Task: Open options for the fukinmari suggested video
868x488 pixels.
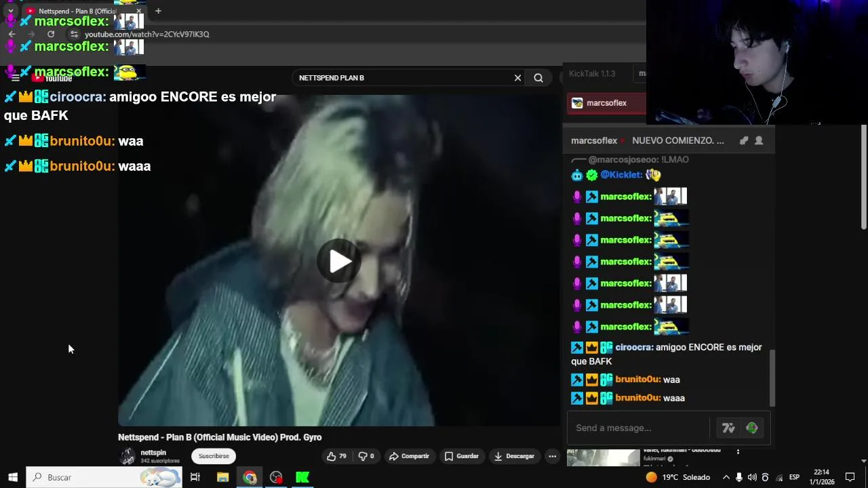Action: pos(738,451)
